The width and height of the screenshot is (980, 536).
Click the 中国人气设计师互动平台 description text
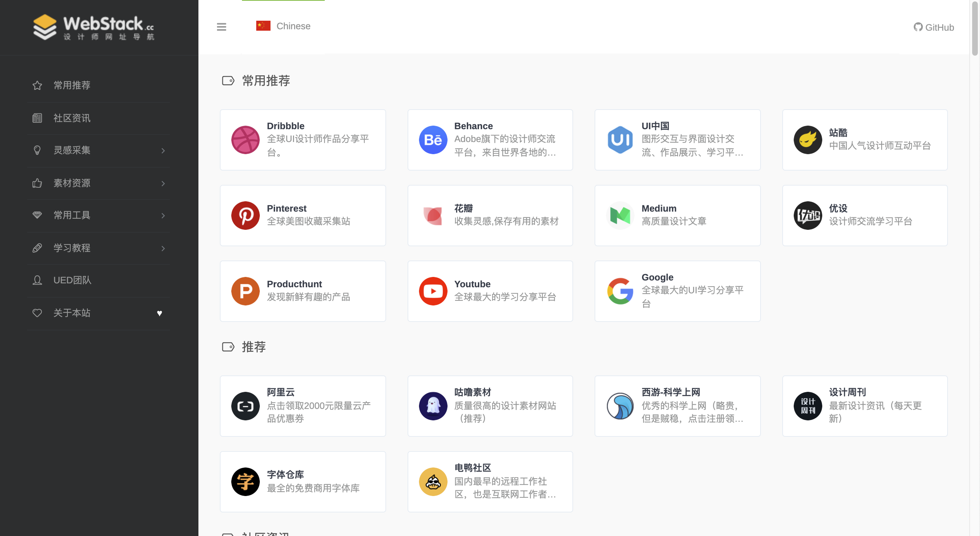point(880,146)
